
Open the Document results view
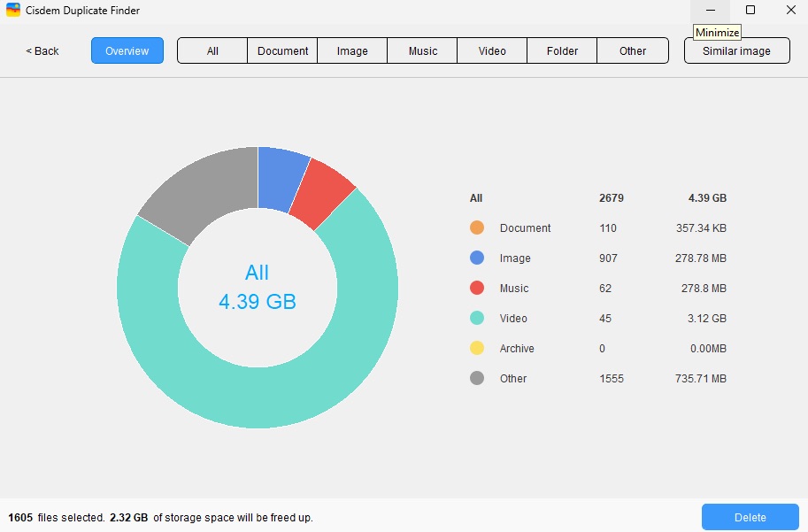click(x=281, y=50)
